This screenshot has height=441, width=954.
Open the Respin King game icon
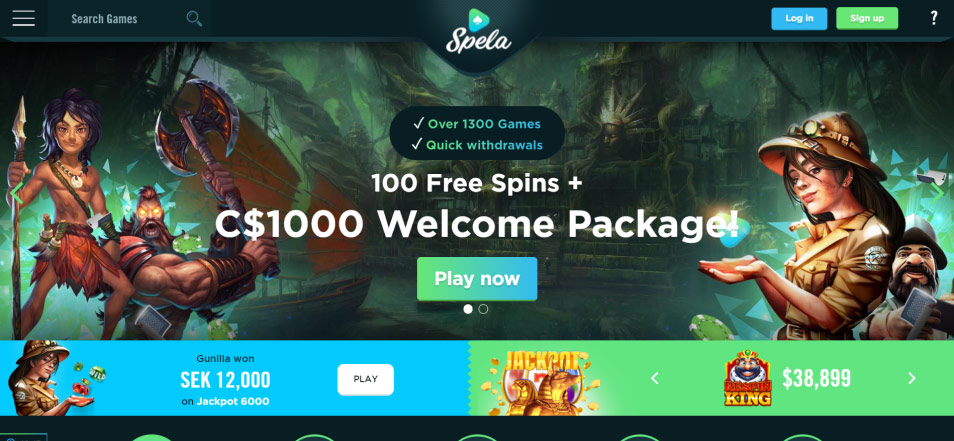[747, 378]
